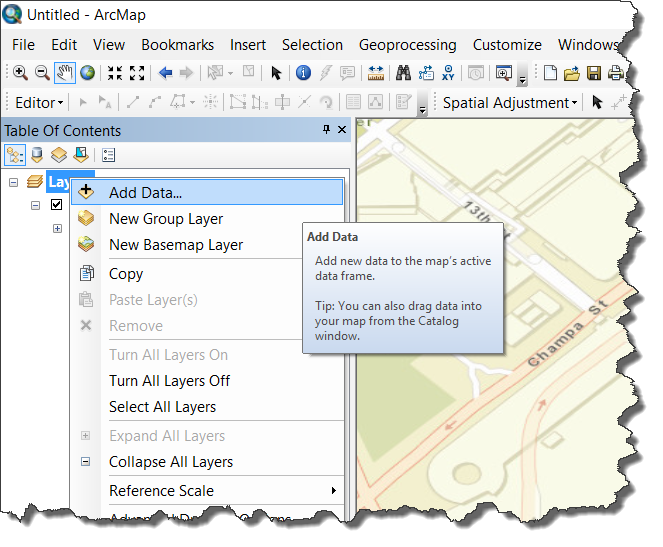Click the Print icon in toolbar
663x547 pixels.
point(616,73)
